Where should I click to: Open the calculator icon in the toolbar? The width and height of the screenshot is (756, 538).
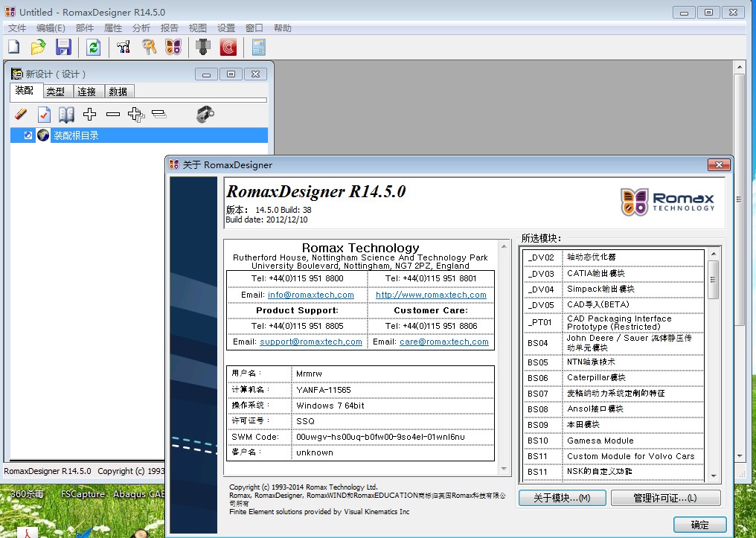[x=258, y=47]
